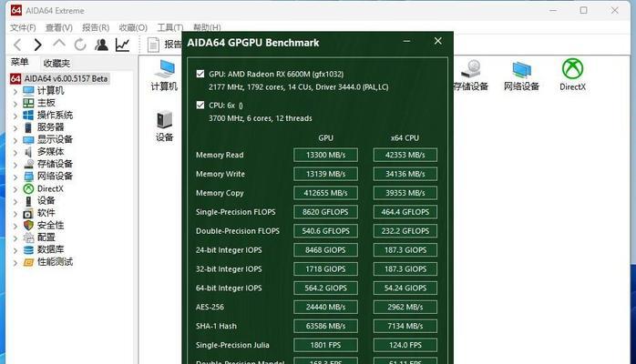
Task: Open the 存储设备 icon in main pane
Action: point(470,76)
